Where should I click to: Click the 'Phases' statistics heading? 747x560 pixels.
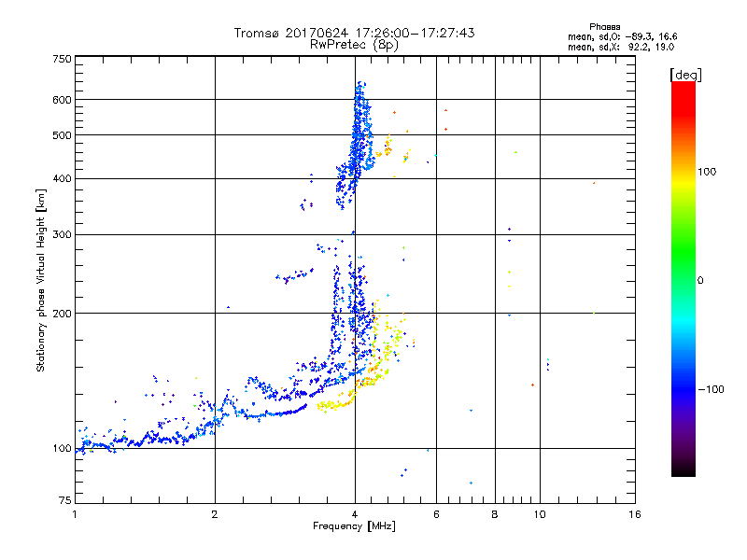click(604, 27)
